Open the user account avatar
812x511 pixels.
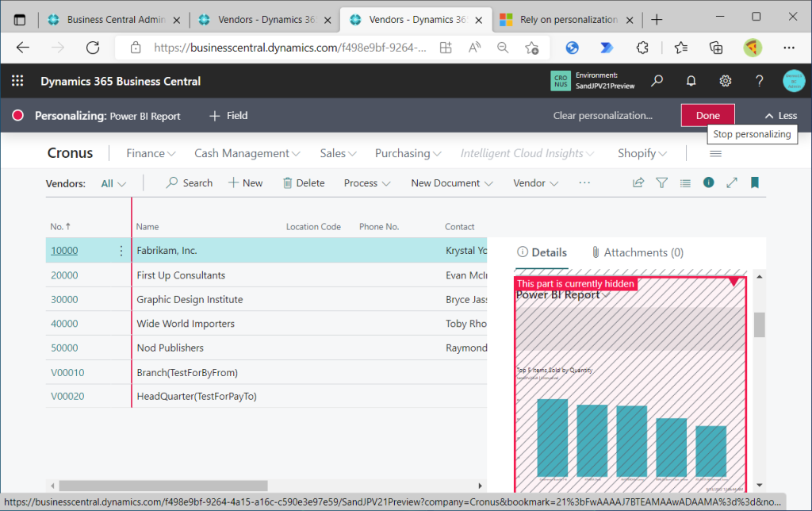pyautogui.click(x=793, y=81)
